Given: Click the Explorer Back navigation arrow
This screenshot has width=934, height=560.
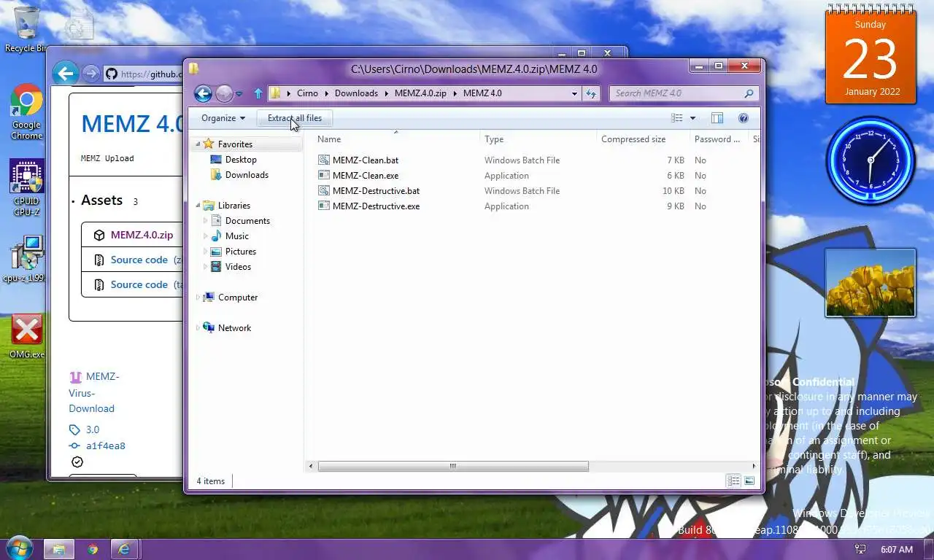Looking at the screenshot, I should point(203,93).
